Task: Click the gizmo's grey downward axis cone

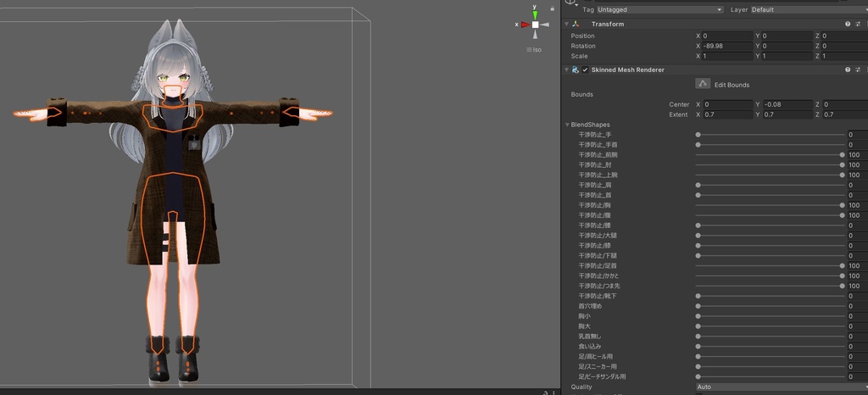Action: 536,34
